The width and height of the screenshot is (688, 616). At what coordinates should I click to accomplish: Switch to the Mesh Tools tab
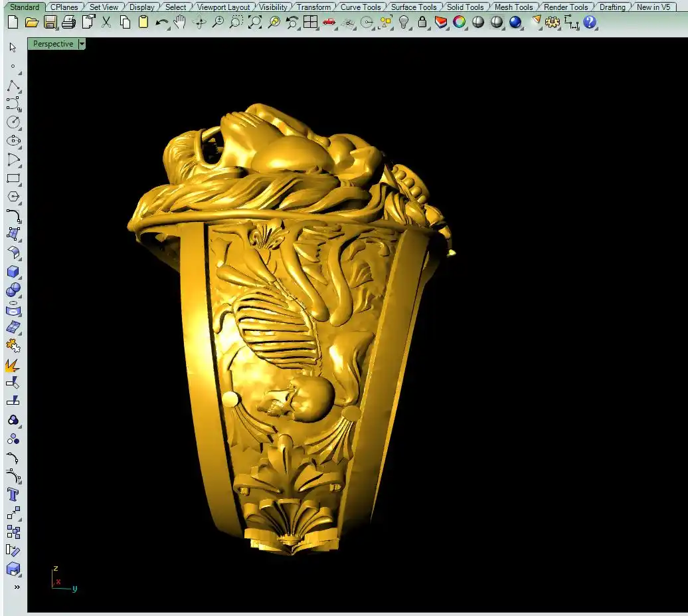[513, 7]
